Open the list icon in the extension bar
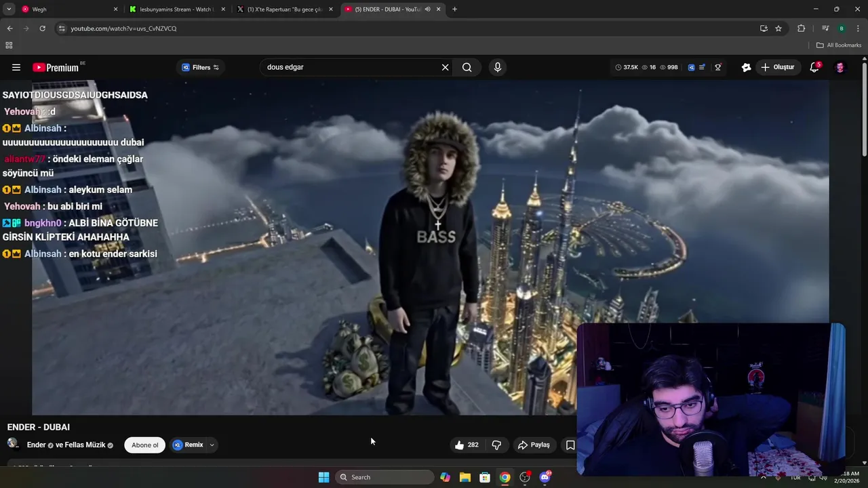This screenshot has width=868, height=488. click(x=702, y=67)
